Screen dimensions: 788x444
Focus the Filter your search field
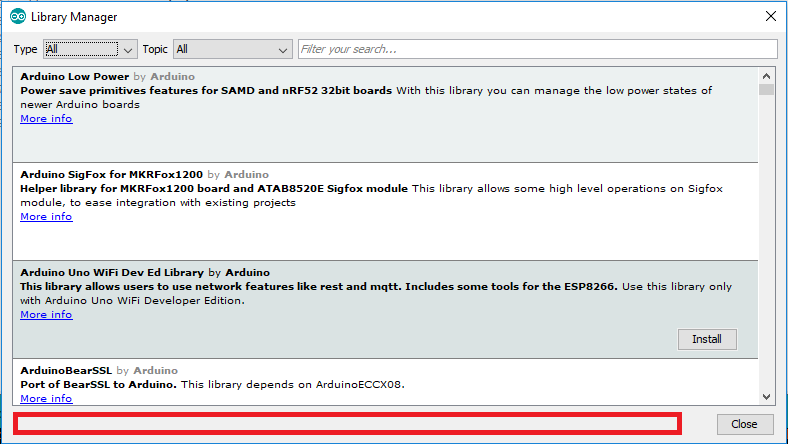[538, 49]
